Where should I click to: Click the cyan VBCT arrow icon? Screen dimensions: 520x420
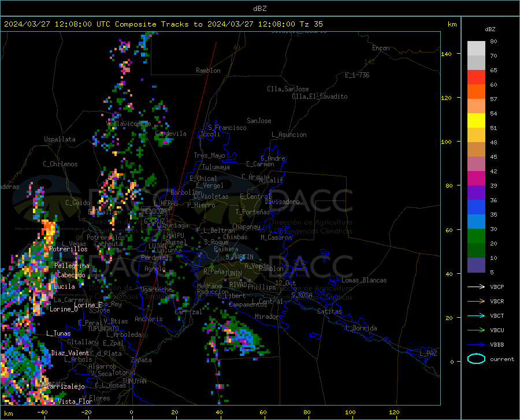click(x=476, y=315)
